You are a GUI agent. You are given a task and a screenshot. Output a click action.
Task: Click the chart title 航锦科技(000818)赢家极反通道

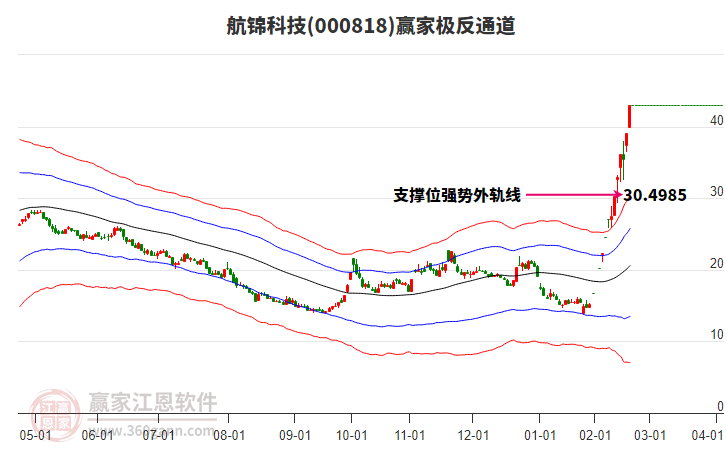(371, 26)
